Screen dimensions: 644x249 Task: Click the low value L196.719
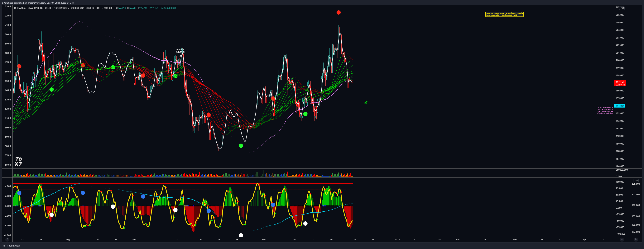click(x=142, y=8)
